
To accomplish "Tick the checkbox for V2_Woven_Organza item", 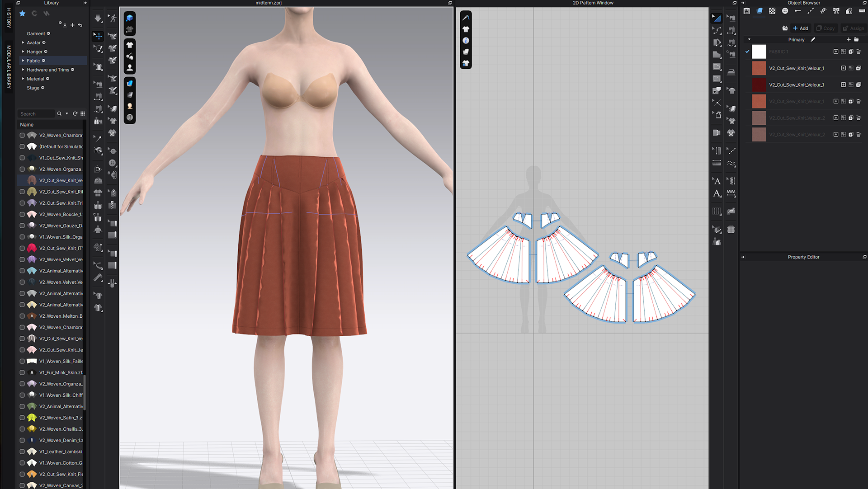I will pyautogui.click(x=22, y=169).
